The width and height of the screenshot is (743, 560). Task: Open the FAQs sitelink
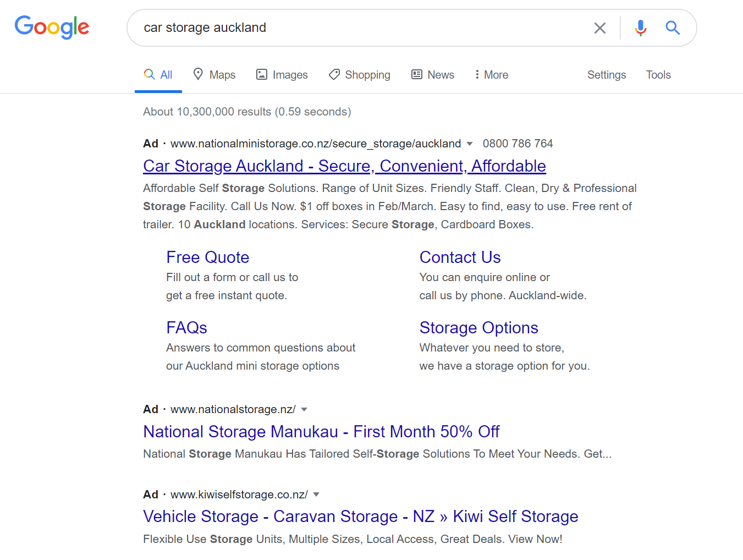coord(186,328)
